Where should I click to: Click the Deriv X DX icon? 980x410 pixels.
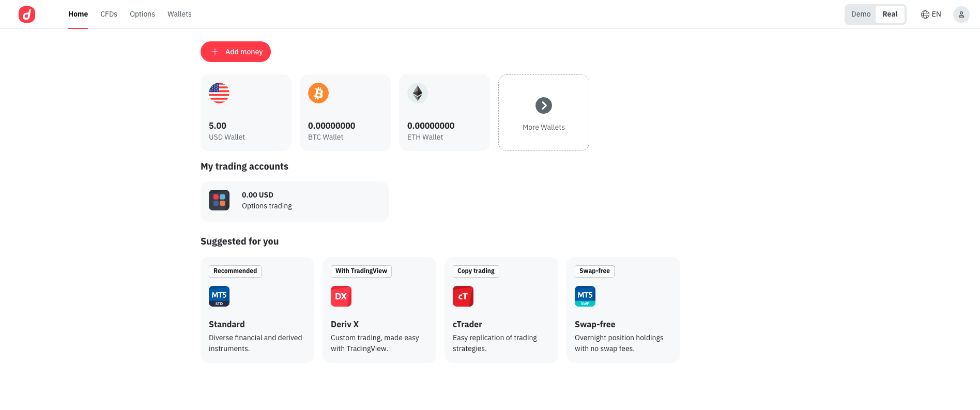click(x=341, y=296)
